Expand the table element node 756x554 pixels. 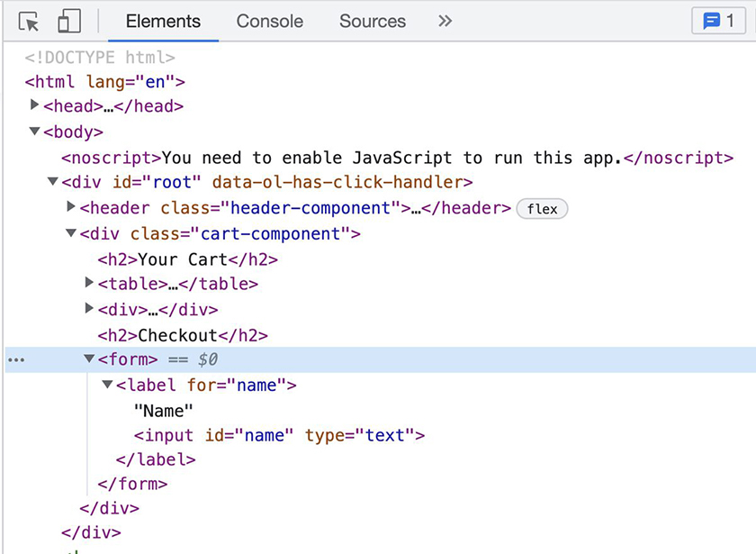(89, 283)
